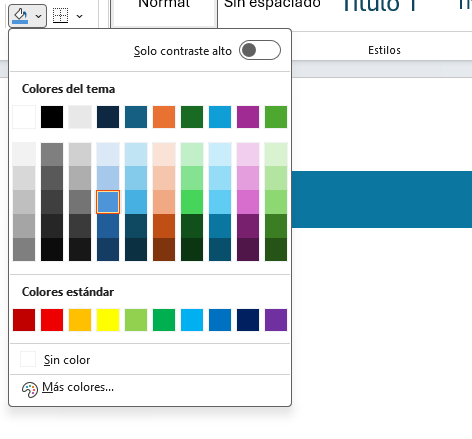Pick the white theme color swatch
This screenshot has height=439, width=472.
tap(24, 117)
